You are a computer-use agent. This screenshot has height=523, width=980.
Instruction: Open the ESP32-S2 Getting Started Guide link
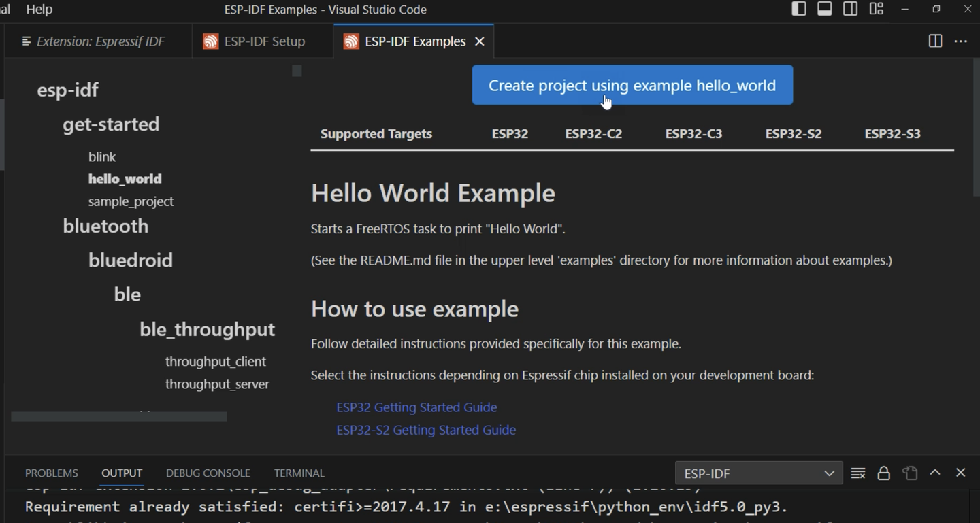(x=426, y=430)
